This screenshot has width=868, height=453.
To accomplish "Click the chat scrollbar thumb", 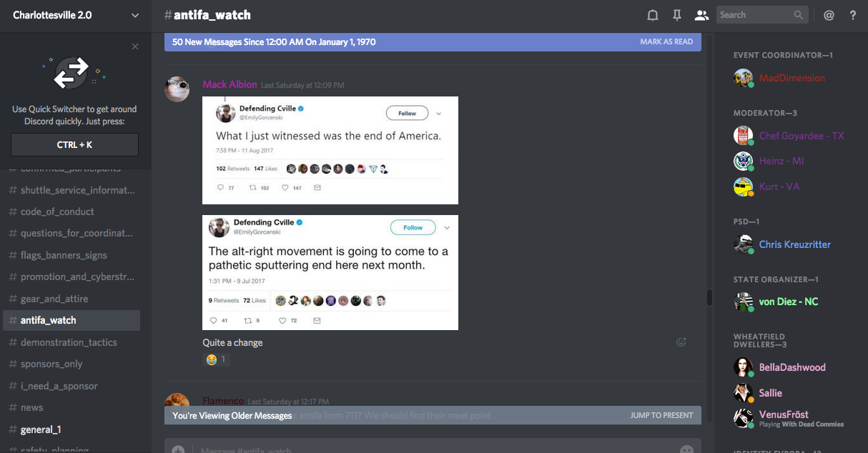I will [x=709, y=297].
